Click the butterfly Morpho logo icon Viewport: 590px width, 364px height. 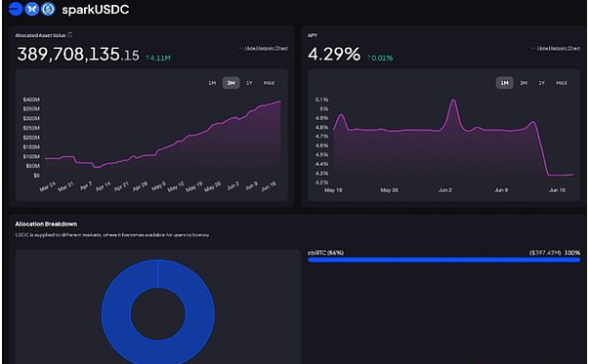(32, 9)
